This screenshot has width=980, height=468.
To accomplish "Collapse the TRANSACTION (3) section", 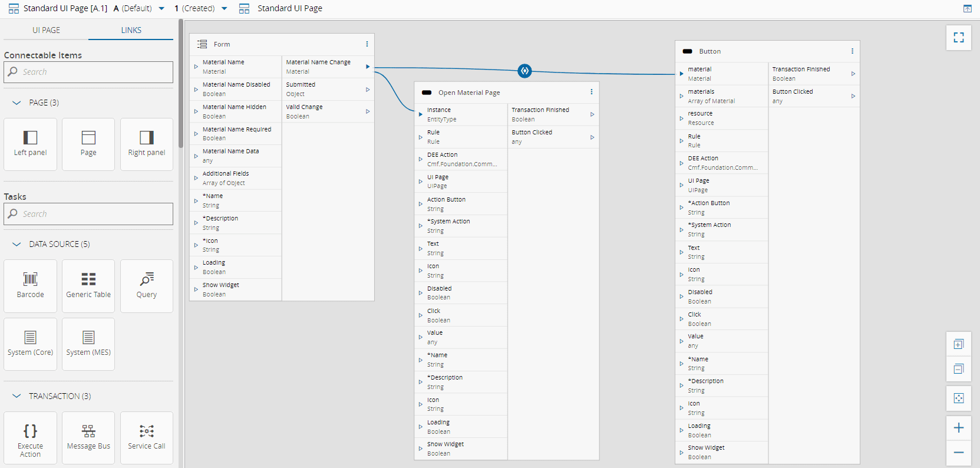I will click(17, 396).
